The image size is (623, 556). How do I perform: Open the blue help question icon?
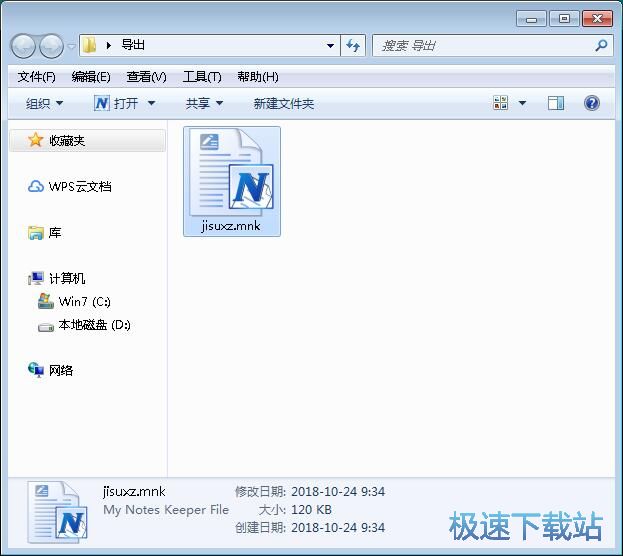pos(592,103)
